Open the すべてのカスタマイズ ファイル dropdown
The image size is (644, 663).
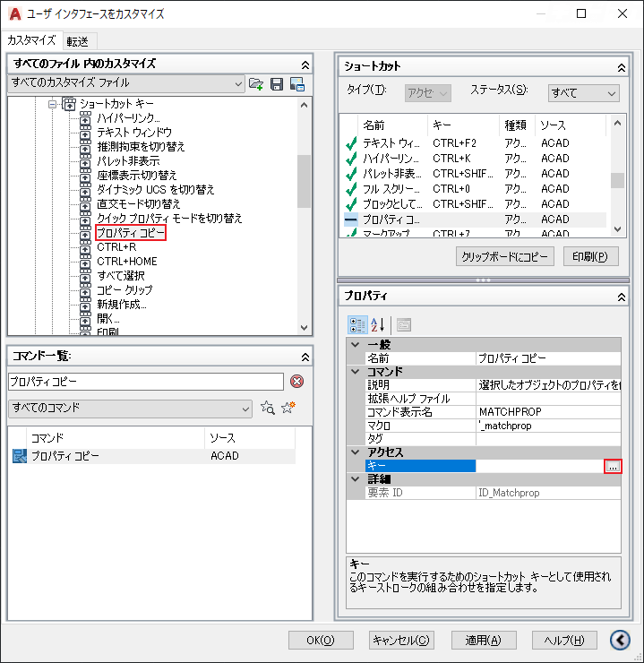pos(126,83)
